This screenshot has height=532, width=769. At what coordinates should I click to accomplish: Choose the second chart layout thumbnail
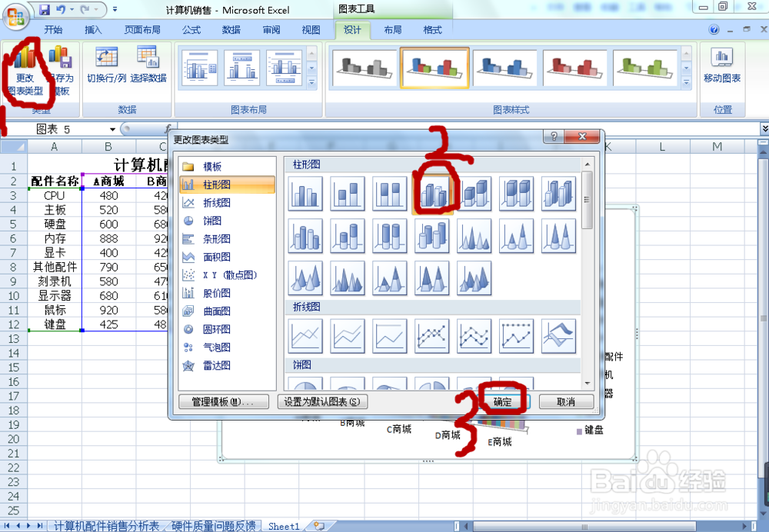(241, 68)
